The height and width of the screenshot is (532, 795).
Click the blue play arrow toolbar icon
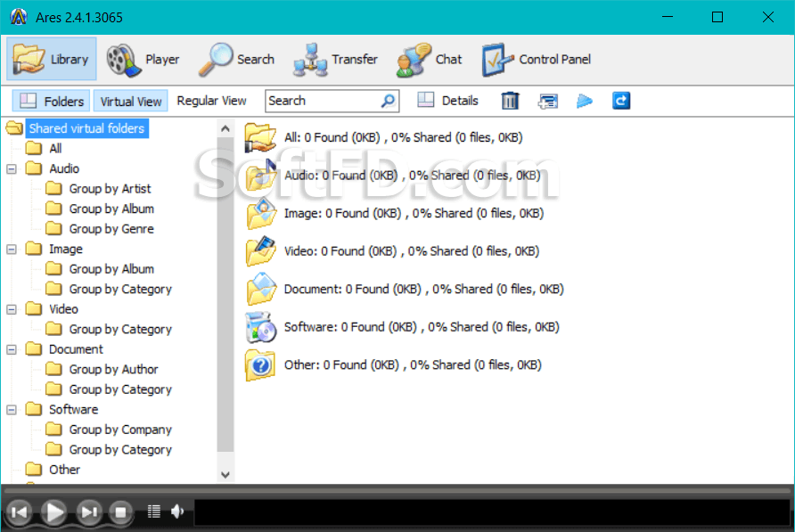(584, 101)
